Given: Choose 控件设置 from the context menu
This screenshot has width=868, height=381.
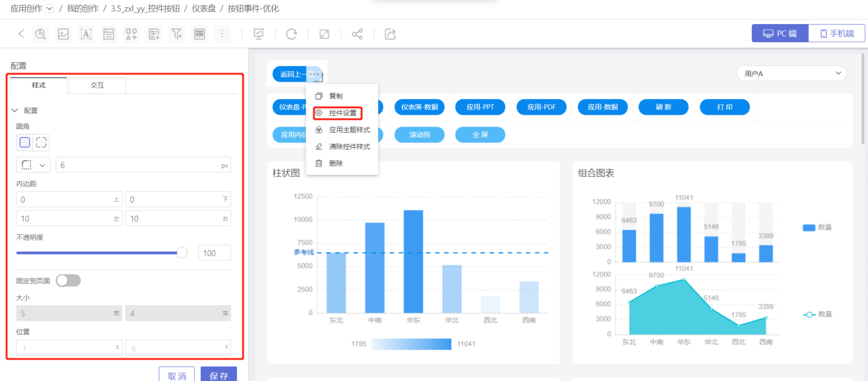Looking at the screenshot, I should click(x=342, y=113).
